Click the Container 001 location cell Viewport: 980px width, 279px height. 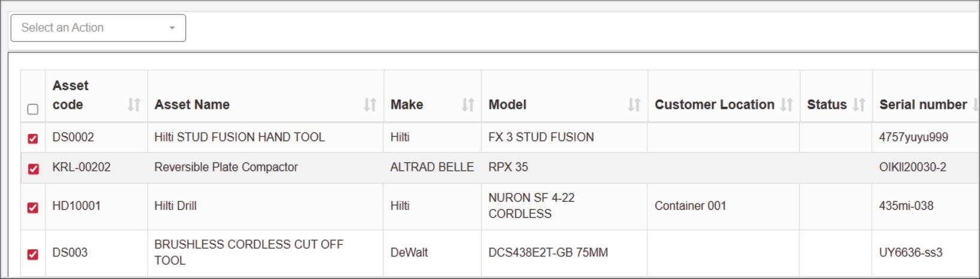tap(690, 206)
